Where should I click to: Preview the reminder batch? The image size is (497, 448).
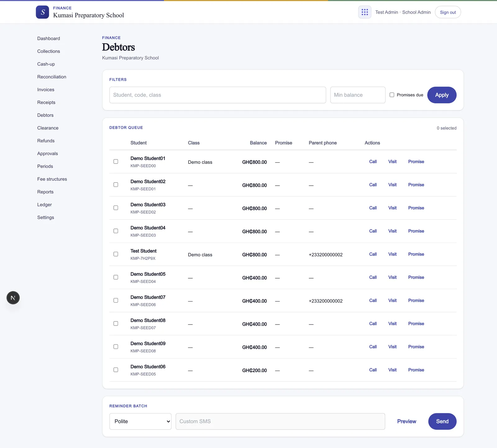[x=407, y=421]
